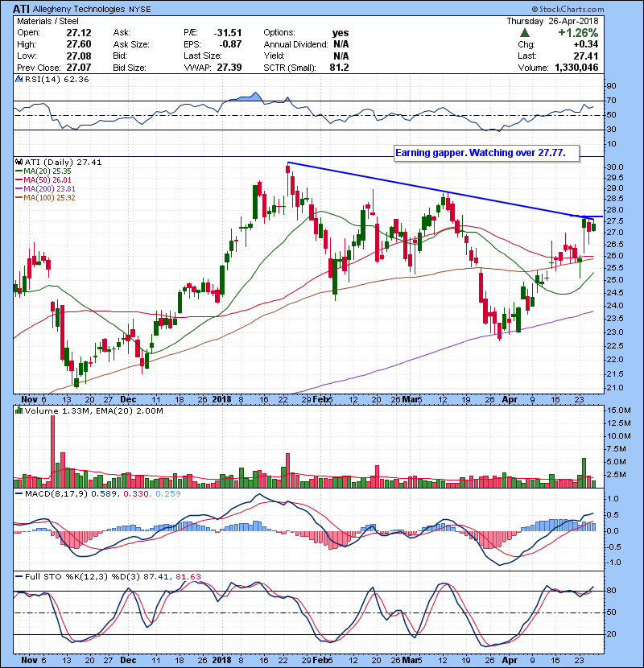Click the Chg value +0.34
644x668 pixels.
[x=585, y=44]
